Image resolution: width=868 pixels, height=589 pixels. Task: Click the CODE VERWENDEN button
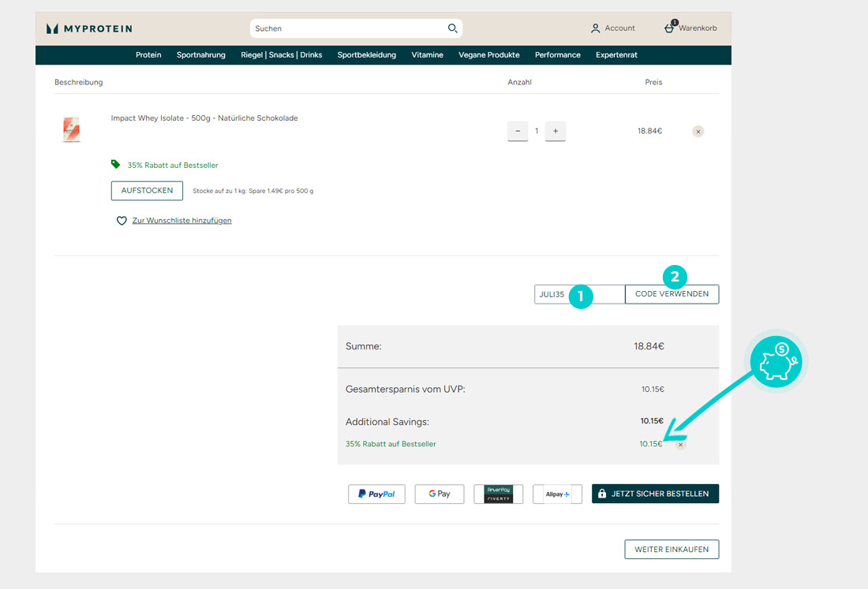[672, 294]
